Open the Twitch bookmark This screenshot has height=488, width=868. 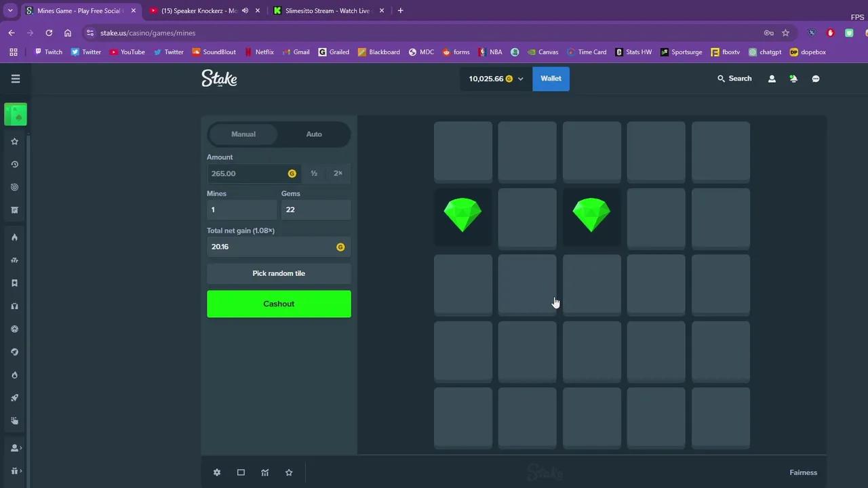[x=49, y=52]
